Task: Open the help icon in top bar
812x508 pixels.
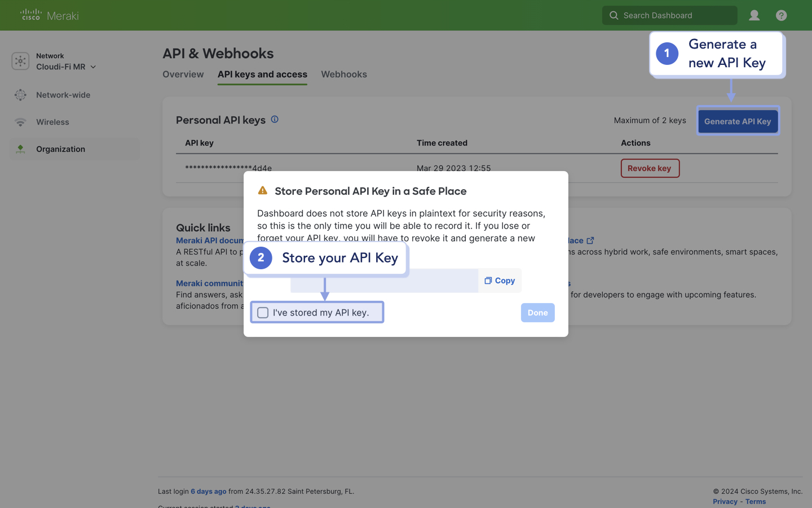Action: (781, 15)
